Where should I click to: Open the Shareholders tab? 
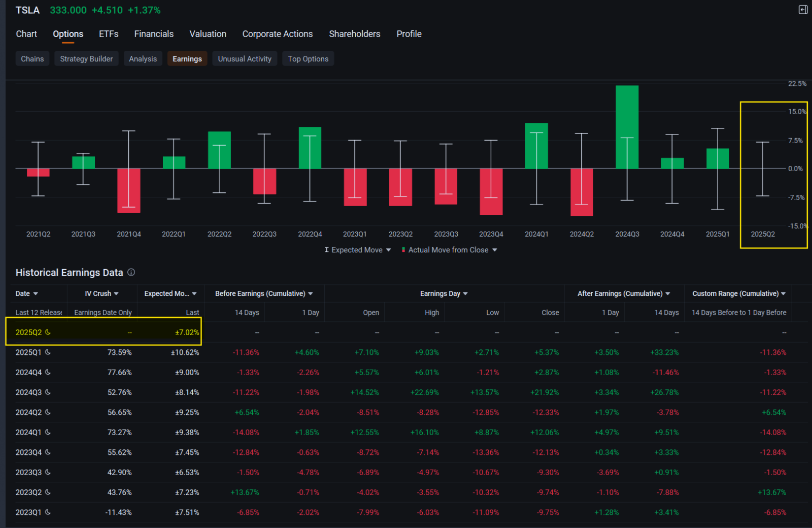coord(354,34)
